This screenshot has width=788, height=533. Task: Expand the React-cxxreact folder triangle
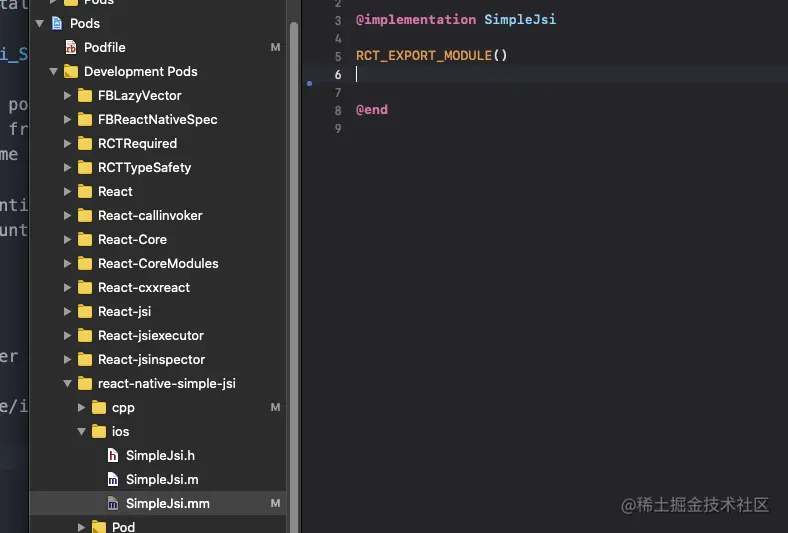67,287
